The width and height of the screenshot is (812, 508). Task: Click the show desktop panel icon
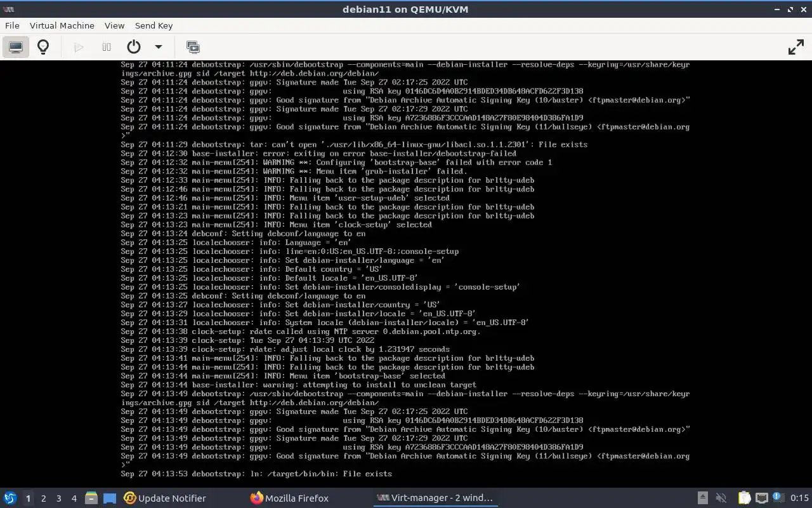110,498
